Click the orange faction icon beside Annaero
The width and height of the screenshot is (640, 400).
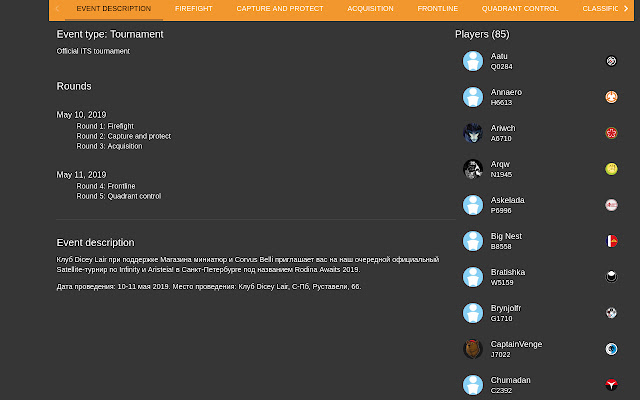(611, 97)
